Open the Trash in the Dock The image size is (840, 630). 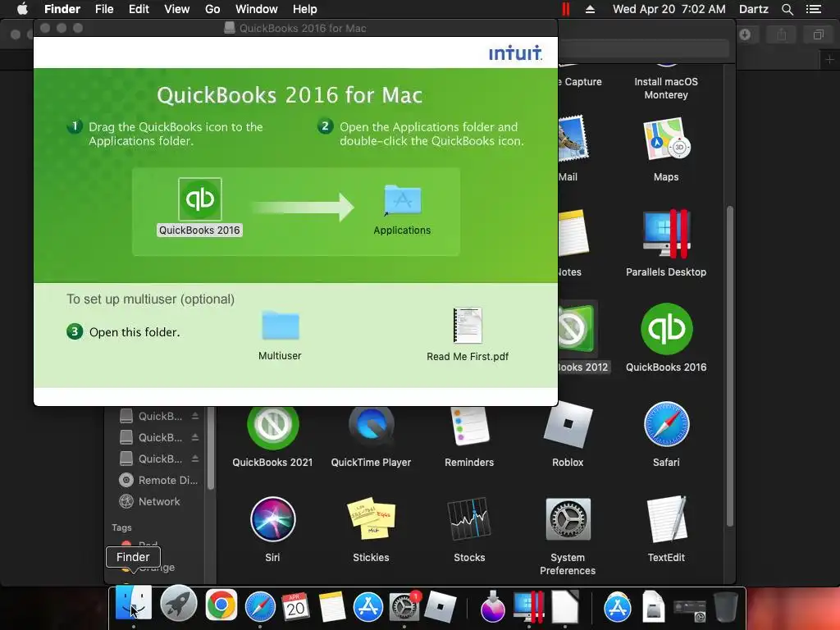coord(725,606)
